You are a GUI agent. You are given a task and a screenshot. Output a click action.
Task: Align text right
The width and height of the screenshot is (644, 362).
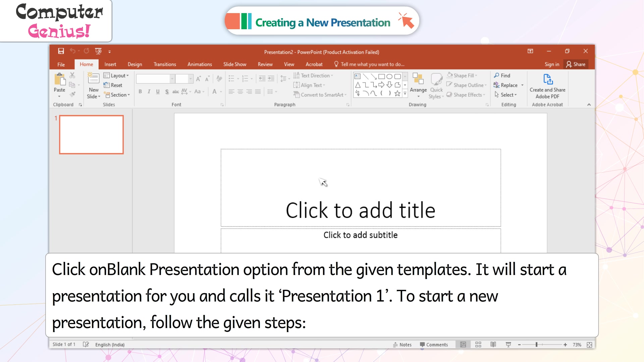(x=249, y=92)
